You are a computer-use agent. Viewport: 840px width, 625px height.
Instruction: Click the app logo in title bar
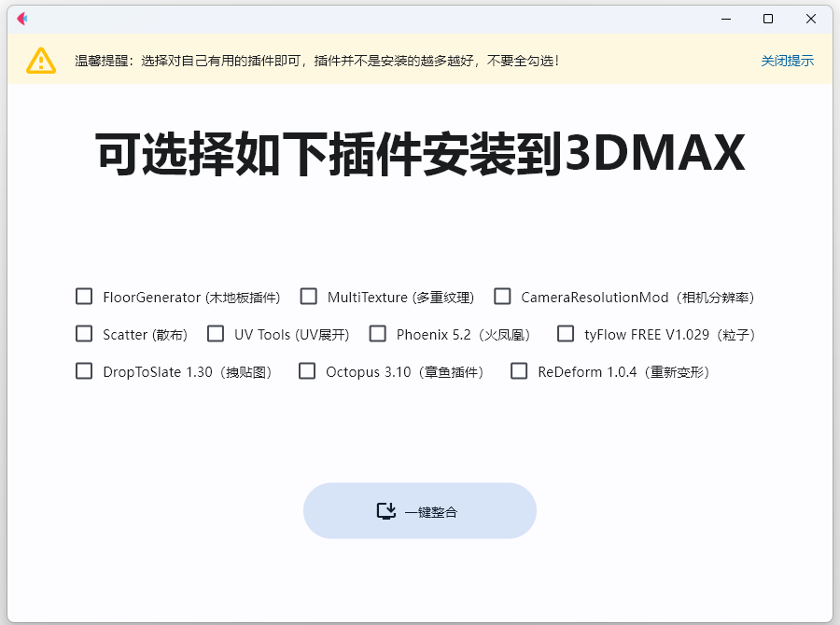point(22,19)
